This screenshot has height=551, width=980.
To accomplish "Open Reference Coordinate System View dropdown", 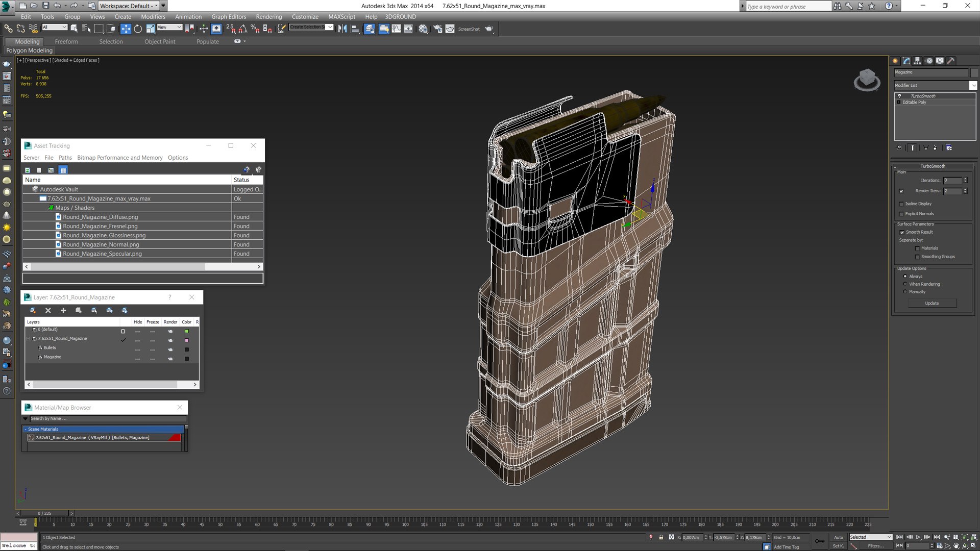I will click(x=170, y=28).
